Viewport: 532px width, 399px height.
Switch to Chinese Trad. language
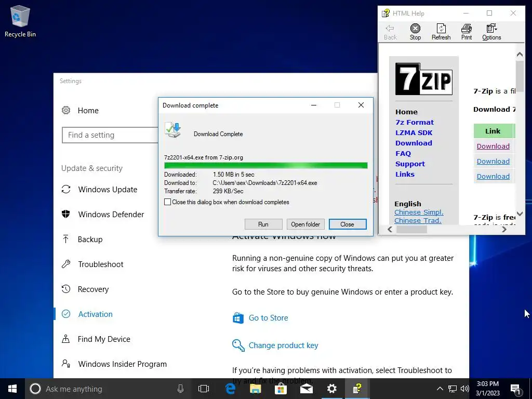click(x=418, y=220)
